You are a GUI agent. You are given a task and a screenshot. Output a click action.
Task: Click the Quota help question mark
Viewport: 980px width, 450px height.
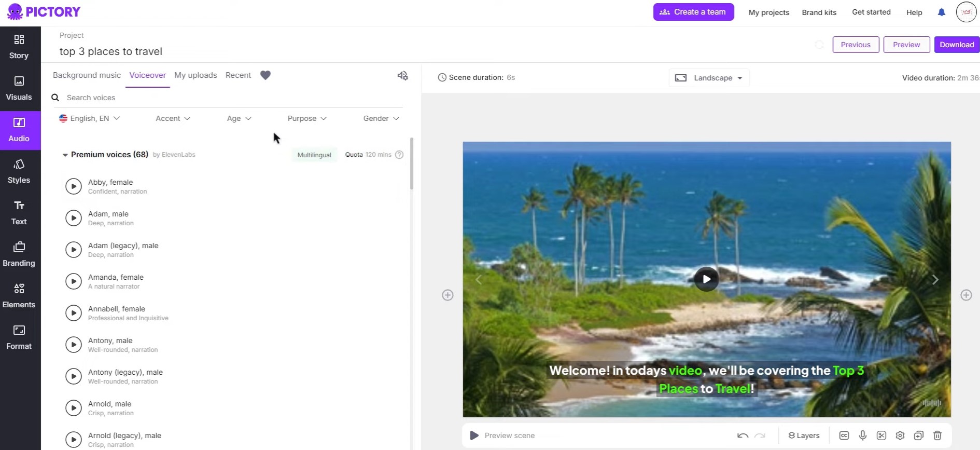point(399,155)
